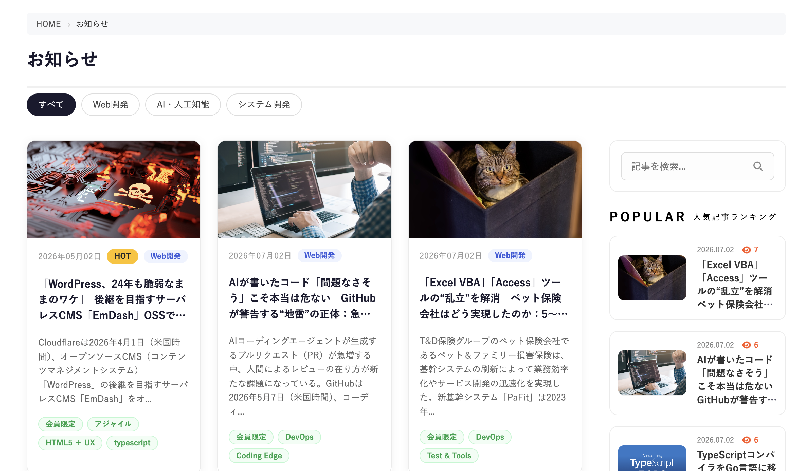This screenshot has height=471, width=798.
Task: Click the typescript tag
Action: (x=132, y=442)
